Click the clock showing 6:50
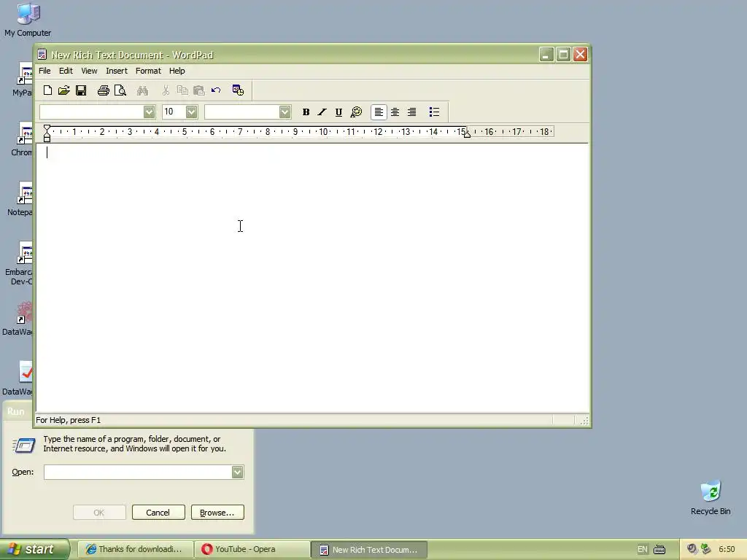 [727, 549]
